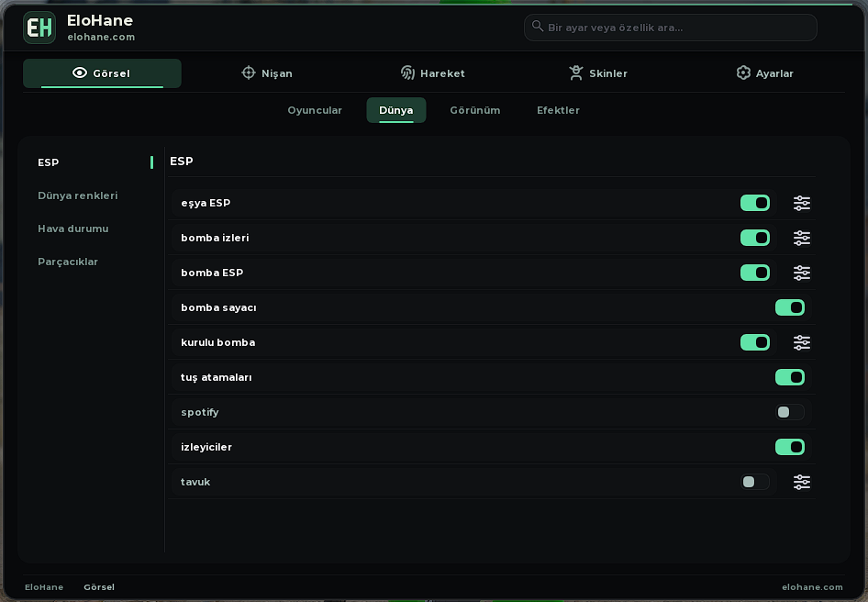
Task: Enable the tavuk toggle
Action: pos(755,483)
